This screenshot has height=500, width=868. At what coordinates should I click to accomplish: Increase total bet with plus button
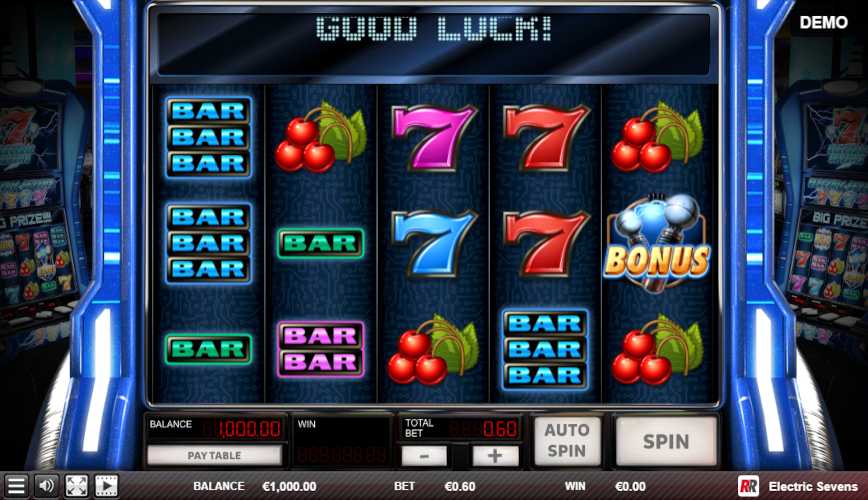tap(495, 456)
